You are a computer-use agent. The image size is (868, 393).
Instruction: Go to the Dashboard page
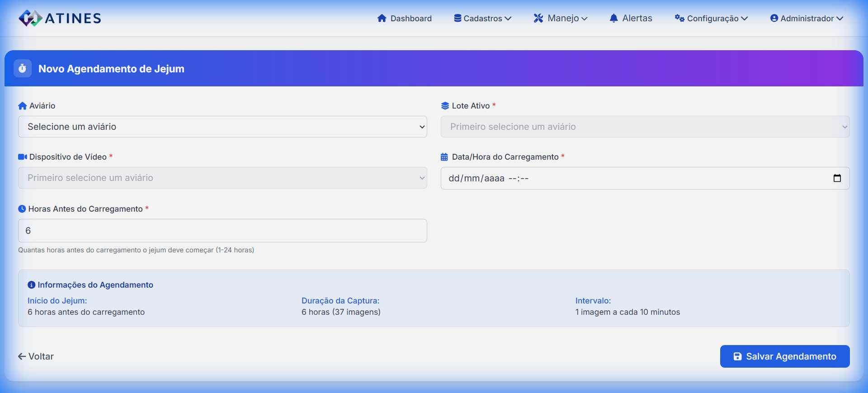[x=405, y=19]
